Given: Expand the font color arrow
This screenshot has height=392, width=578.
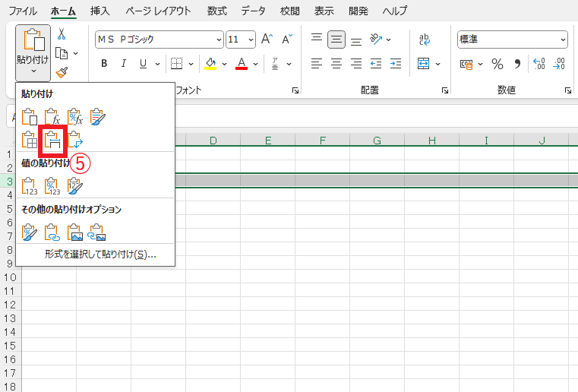Looking at the screenshot, I should pos(255,64).
